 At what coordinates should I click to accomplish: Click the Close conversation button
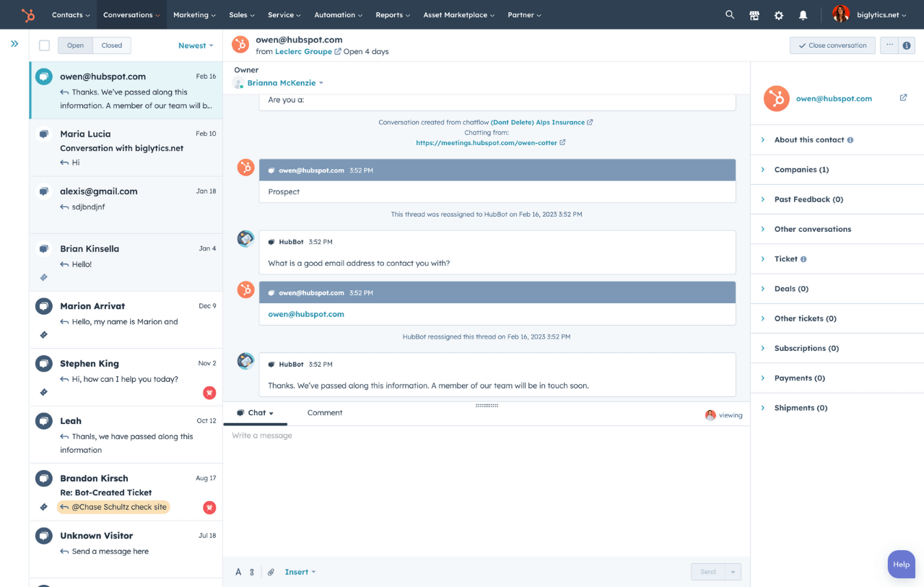832,45
